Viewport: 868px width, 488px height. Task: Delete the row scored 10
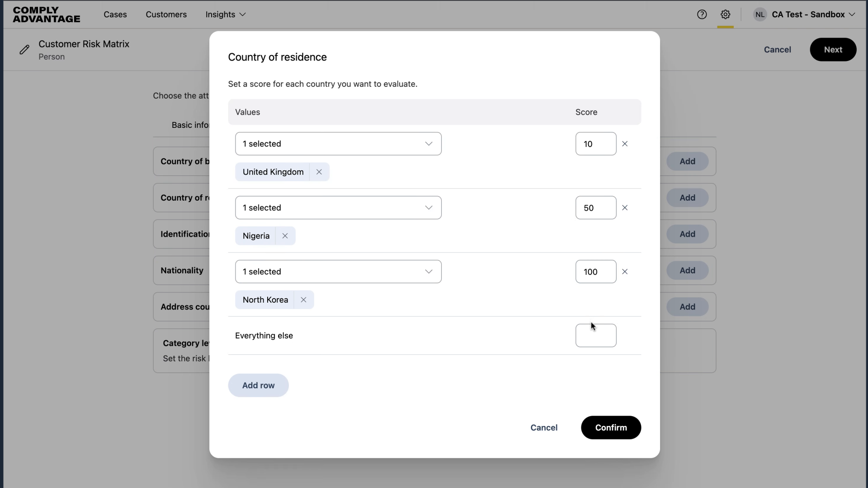point(625,144)
